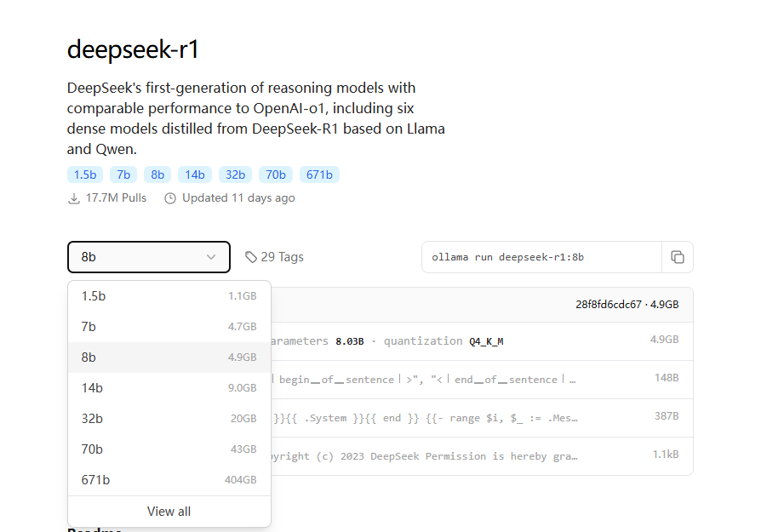767x532 pixels.
Task: Click the copy command icon
Action: [x=678, y=257]
